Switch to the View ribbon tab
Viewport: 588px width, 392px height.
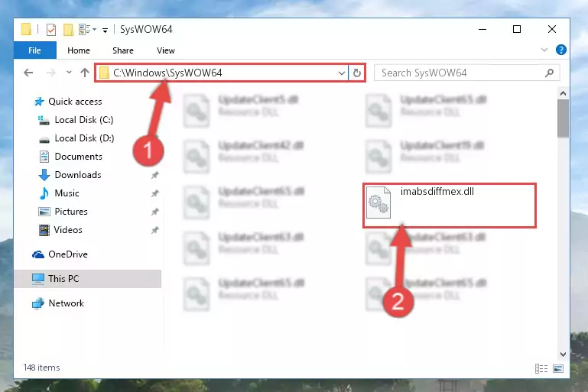click(x=166, y=50)
